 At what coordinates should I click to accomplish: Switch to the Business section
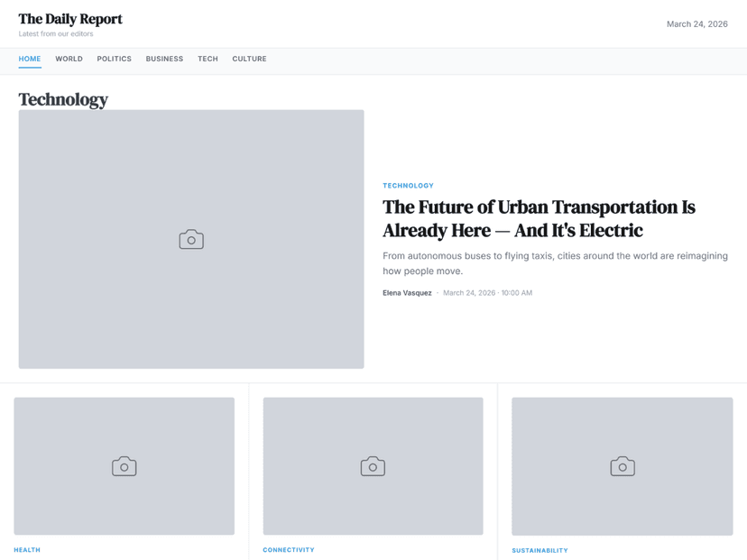click(x=164, y=59)
